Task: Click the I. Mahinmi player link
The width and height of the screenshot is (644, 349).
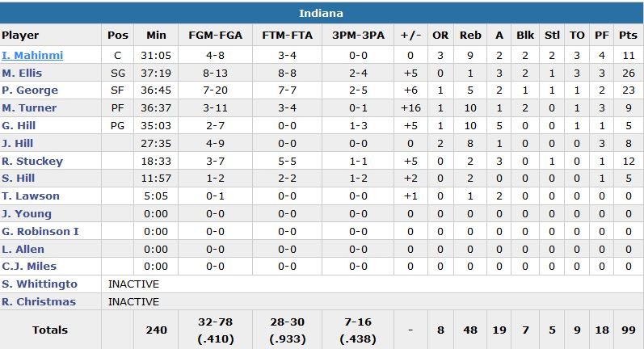Action: 32,56
